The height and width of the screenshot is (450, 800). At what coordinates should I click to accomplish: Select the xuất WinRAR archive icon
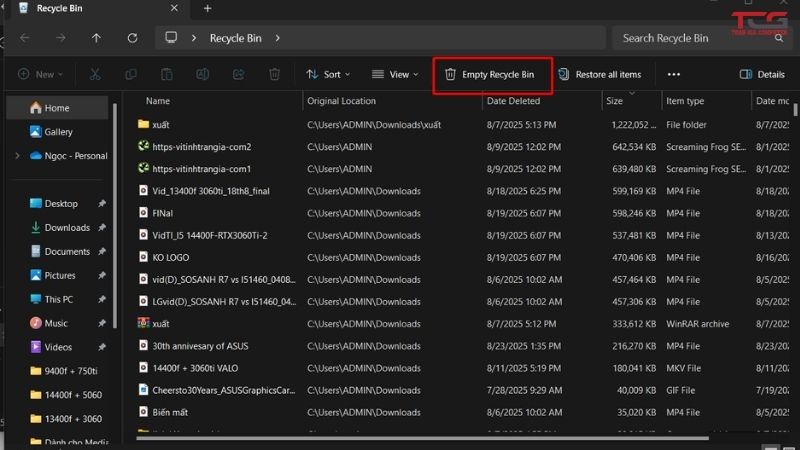click(x=143, y=323)
